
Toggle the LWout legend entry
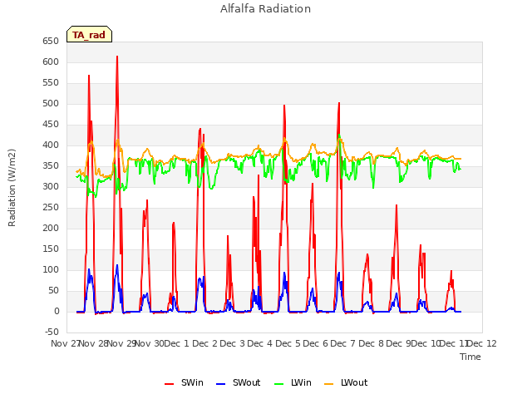(346, 382)
